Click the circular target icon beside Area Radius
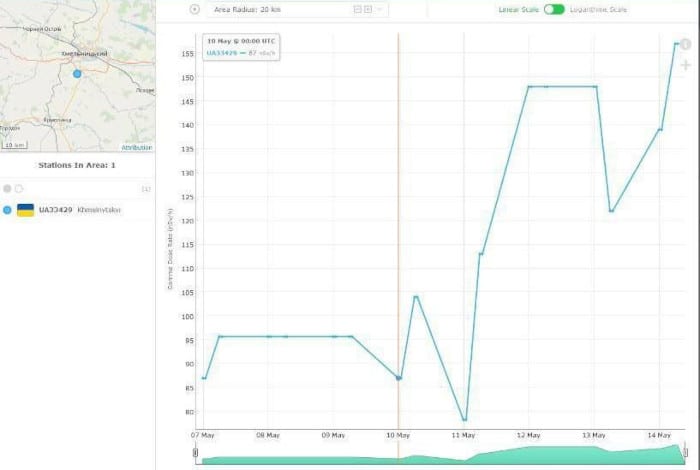The width and height of the screenshot is (700, 470). pos(194,9)
